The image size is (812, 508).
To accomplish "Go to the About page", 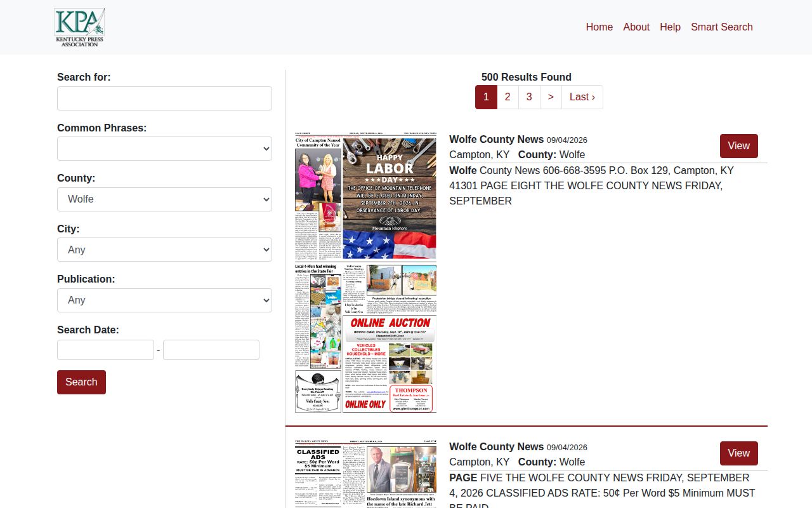I will pyautogui.click(x=636, y=27).
